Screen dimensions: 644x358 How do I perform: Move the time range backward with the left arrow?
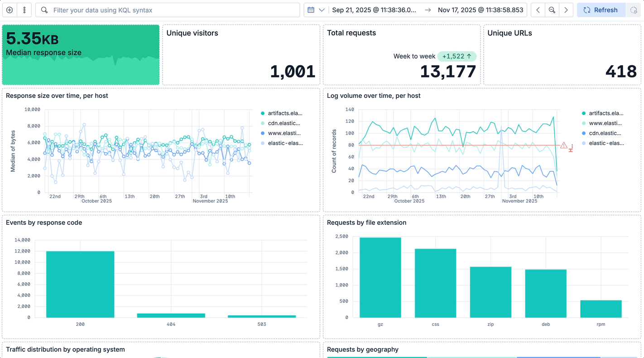click(538, 10)
